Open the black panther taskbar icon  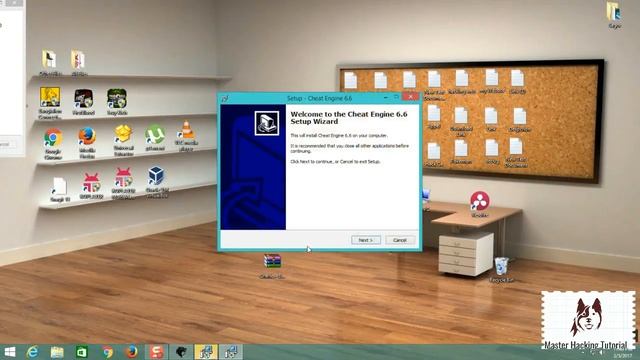[x=181, y=352]
